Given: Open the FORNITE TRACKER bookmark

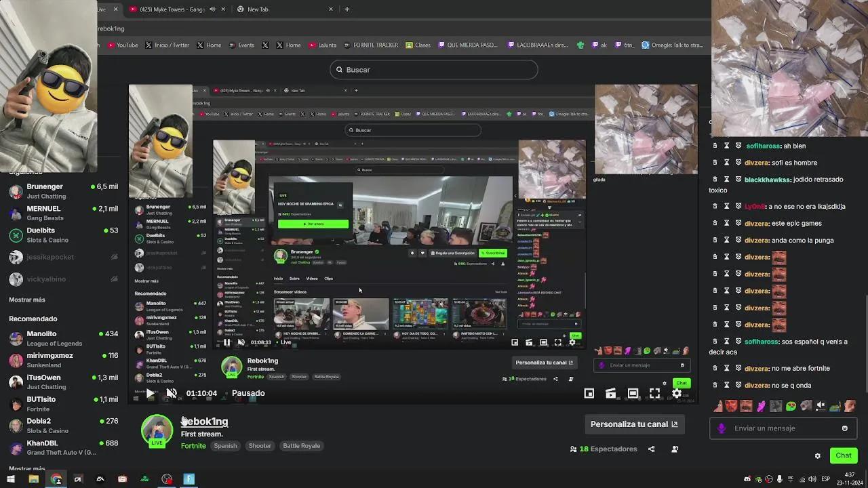Looking at the screenshot, I should click(370, 45).
